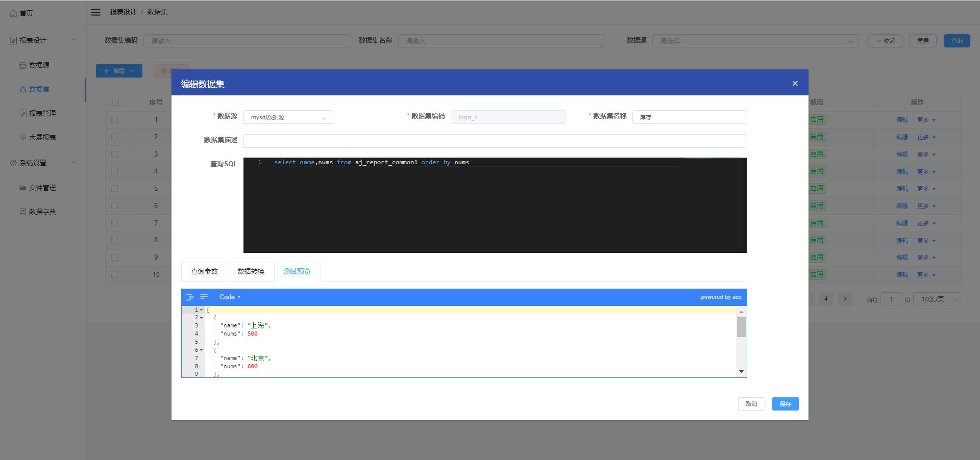This screenshot has width=980, height=460.
Task: Collapse the 系统设置 sidebar group
Action: point(73,162)
